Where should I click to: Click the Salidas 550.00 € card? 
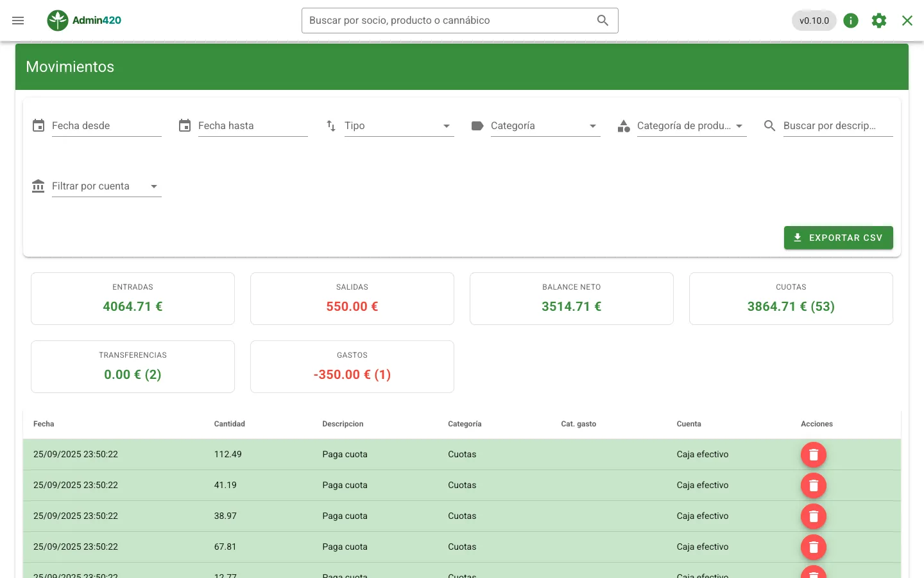point(352,299)
